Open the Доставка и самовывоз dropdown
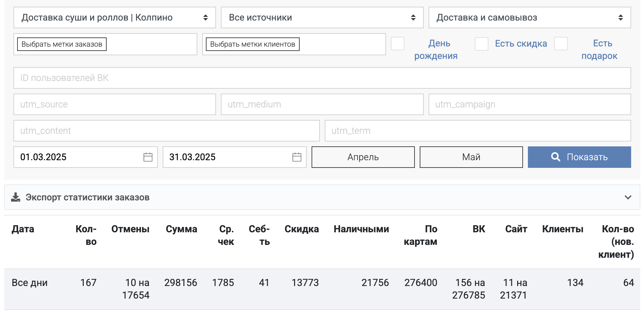Screen dimensions: 644x313 coord(530,17)
